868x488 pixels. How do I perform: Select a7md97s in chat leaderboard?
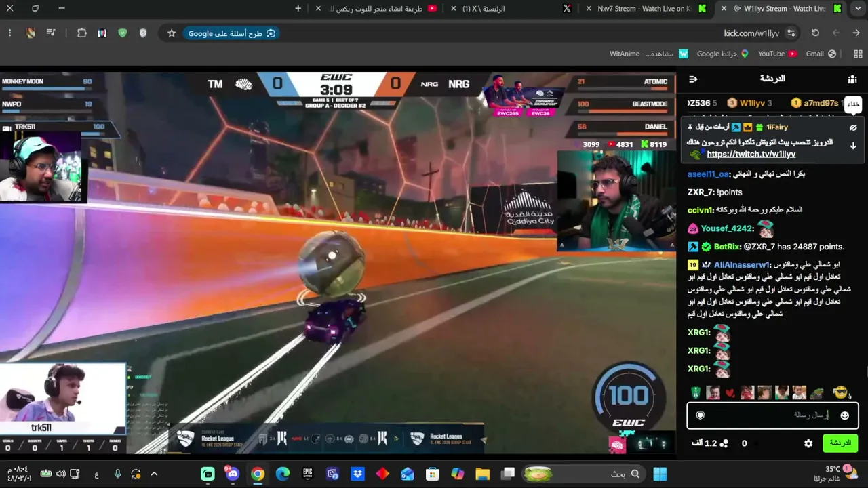[x=821, y=103]
